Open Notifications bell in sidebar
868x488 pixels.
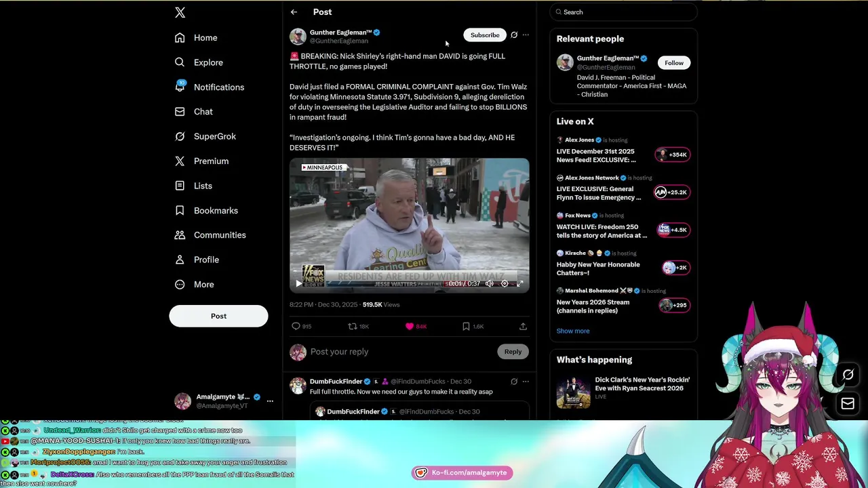pyautogui.click(x=180, y=87)
